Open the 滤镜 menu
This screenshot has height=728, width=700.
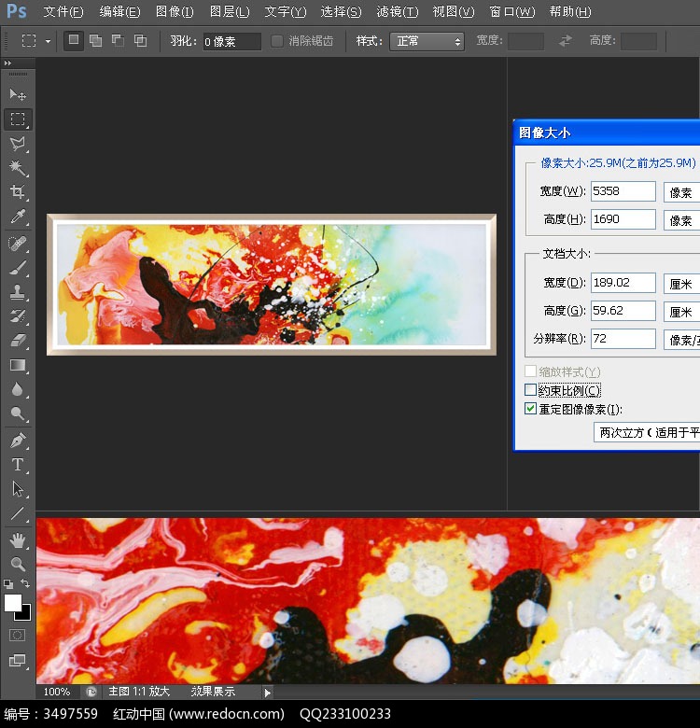[397, 11]
